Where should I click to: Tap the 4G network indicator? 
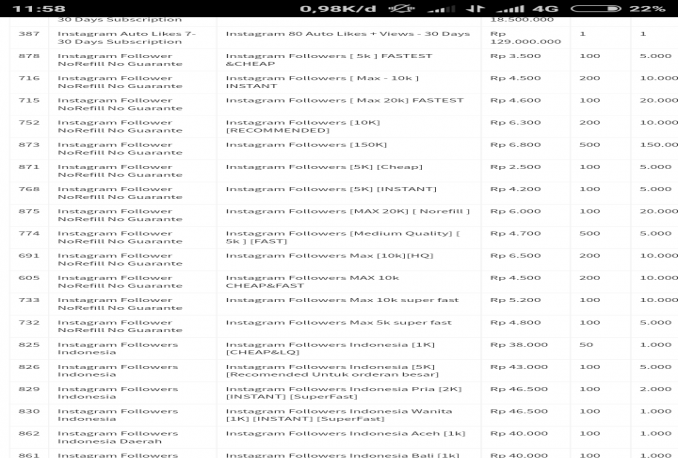[545, 8]
